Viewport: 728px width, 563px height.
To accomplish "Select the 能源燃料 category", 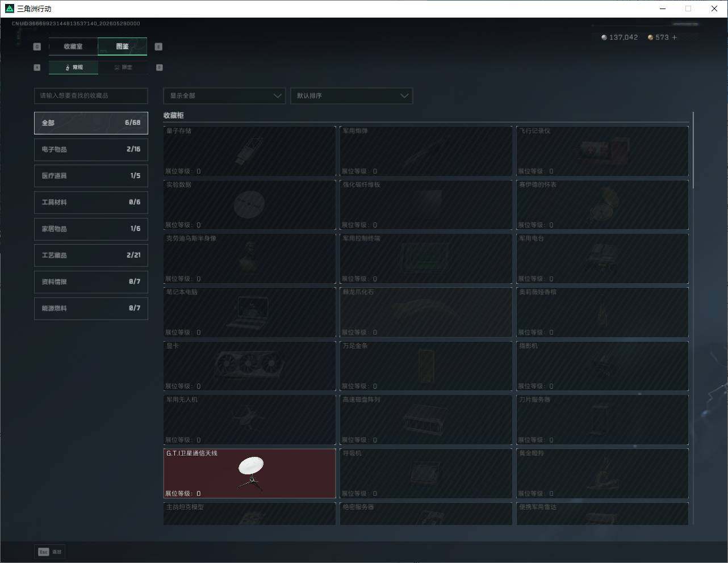I will 91,308.
